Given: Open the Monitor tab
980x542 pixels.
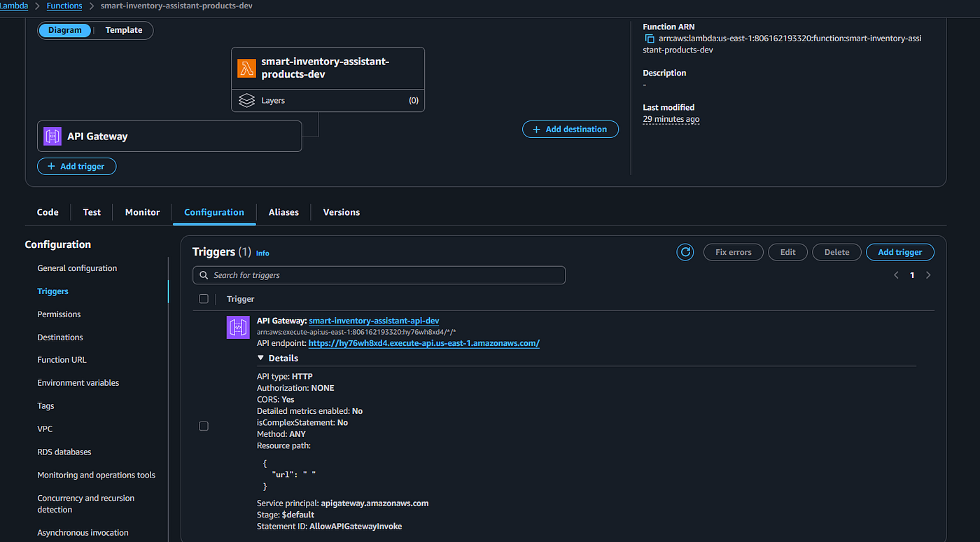Looking at the screenshot, I should point(143,212).
